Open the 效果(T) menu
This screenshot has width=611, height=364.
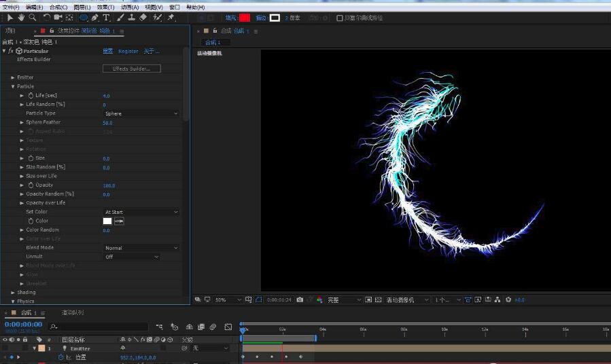coord(105,7)
